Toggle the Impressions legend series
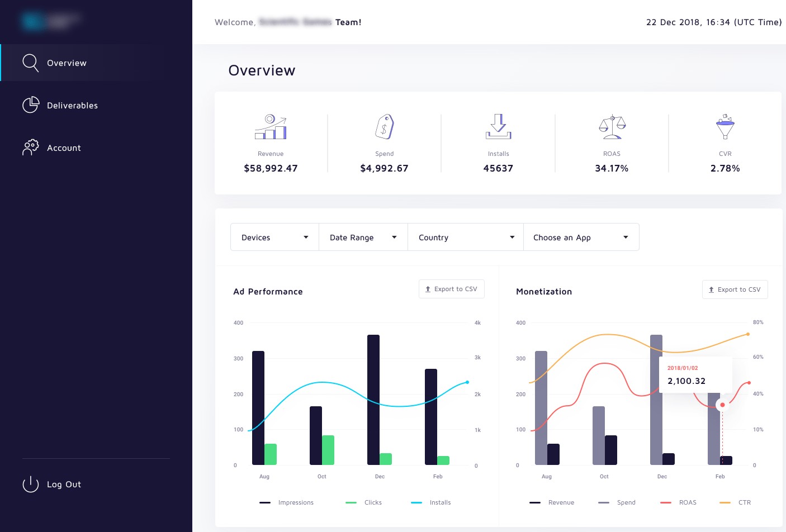 point(287,502)
